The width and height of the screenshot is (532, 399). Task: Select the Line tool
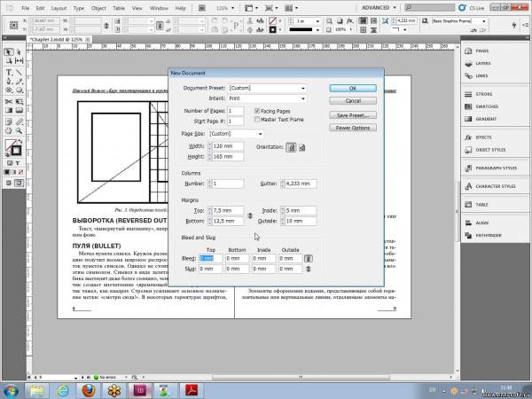click(19, 73)
